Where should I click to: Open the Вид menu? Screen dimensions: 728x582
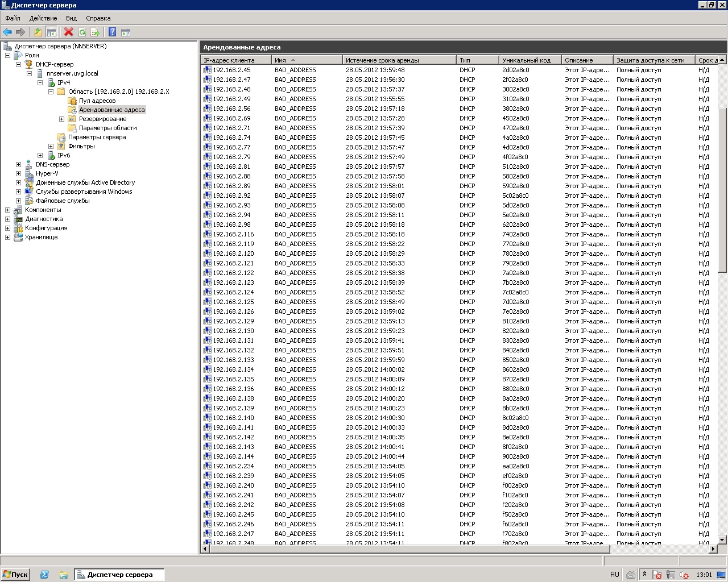(71, 18)
